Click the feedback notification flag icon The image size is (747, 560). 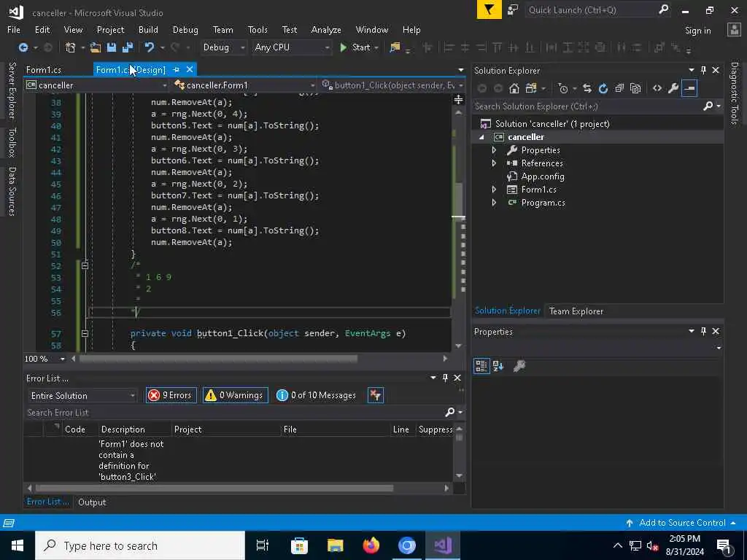(x=489, y=9)
